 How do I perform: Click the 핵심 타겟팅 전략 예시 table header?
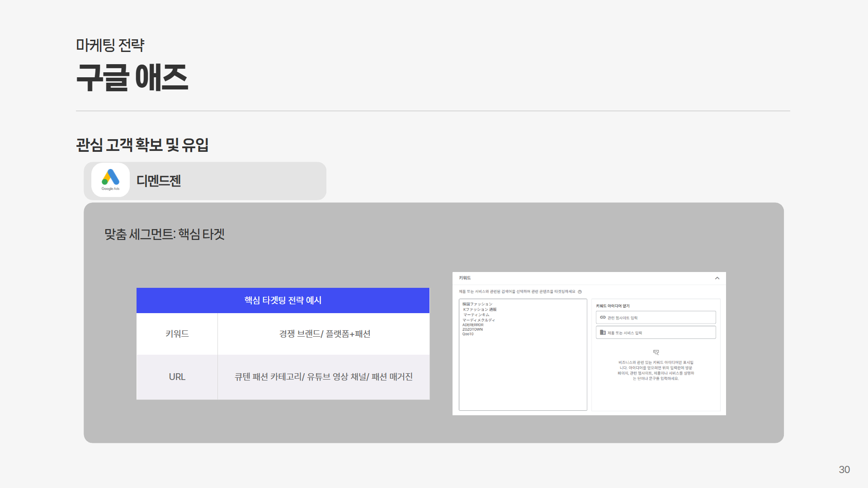[283, 300]
